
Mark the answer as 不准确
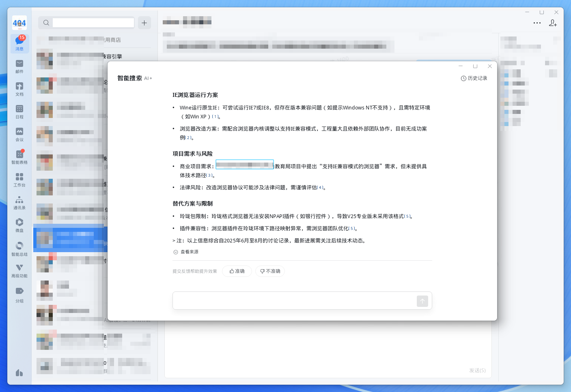pos(270,271)
